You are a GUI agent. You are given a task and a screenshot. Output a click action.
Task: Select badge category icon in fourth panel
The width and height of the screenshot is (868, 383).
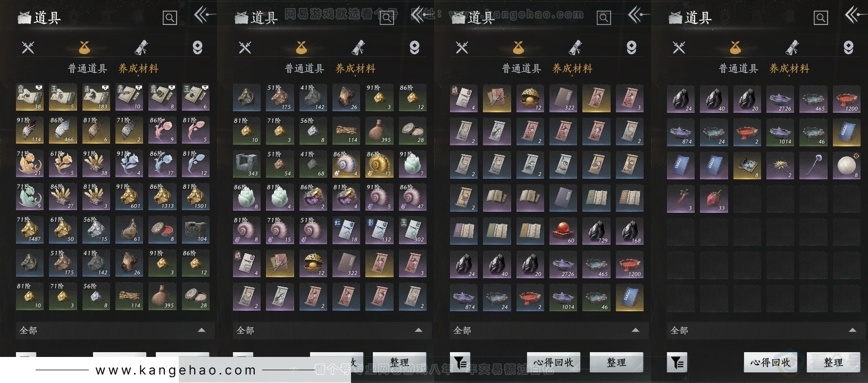[x=848, y=47]
